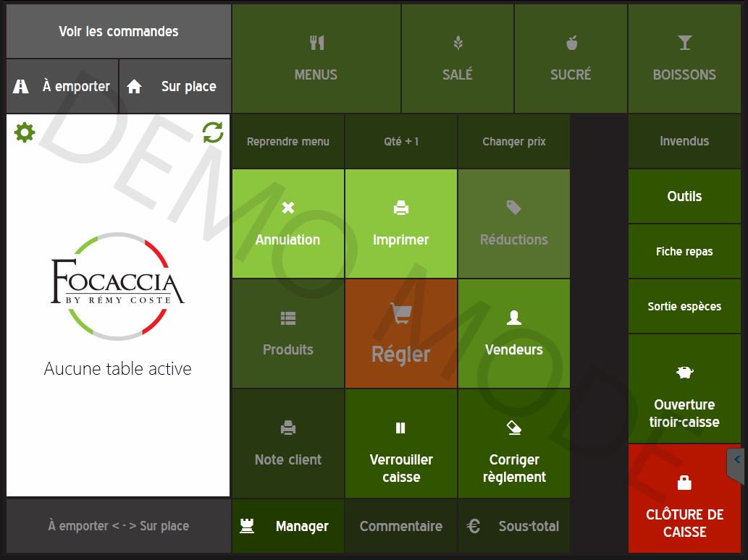Toggle to Sur place mode
Screen dimensions: 748x560
[175, 86]
